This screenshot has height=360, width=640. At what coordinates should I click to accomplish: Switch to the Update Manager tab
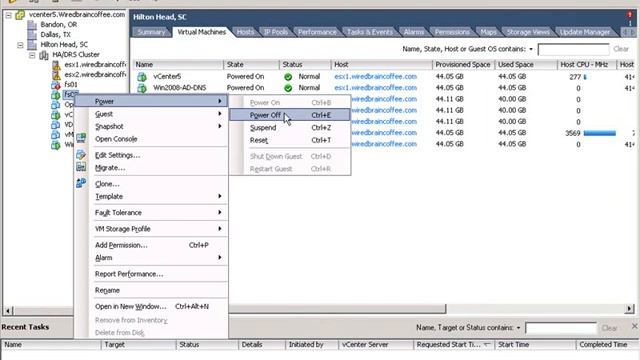click(x=585, y=32)
